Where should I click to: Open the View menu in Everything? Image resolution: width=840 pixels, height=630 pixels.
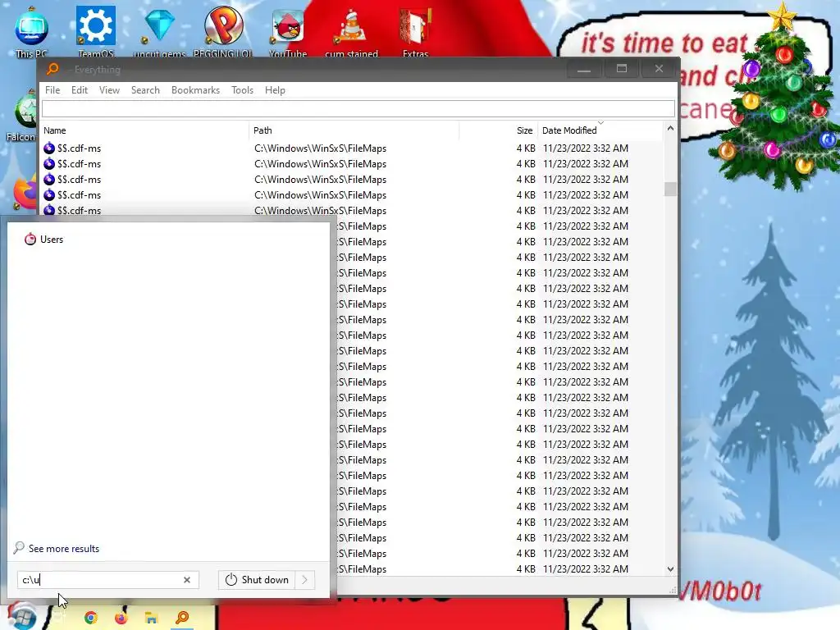click(x=109, y=90)
